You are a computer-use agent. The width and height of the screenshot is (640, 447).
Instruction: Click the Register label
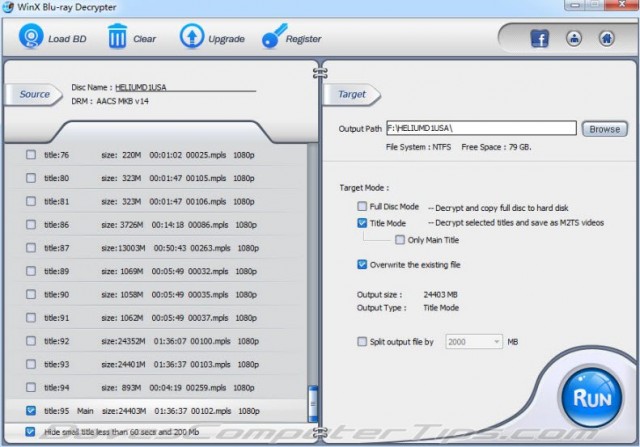pos(303,39)
